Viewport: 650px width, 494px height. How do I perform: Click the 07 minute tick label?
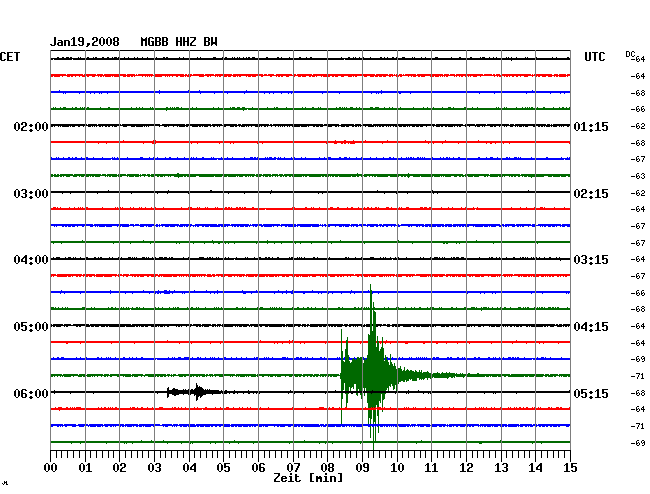tap(293, 467)
